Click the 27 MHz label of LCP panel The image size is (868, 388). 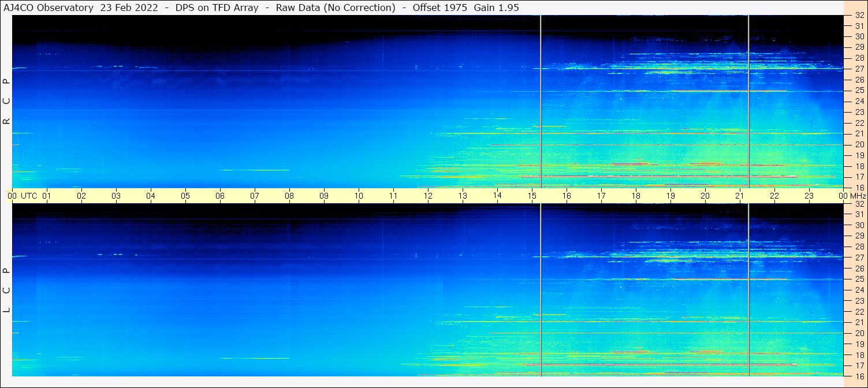[859, 258]
